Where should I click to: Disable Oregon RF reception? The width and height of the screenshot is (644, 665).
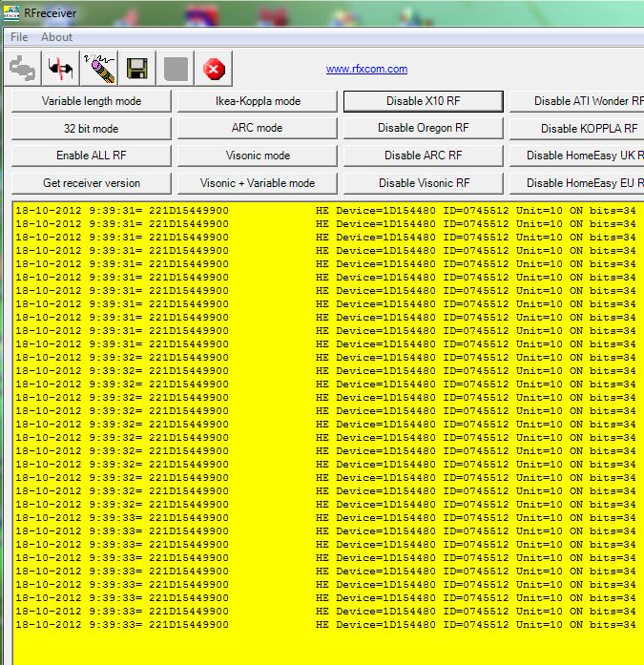coord(424,128)
